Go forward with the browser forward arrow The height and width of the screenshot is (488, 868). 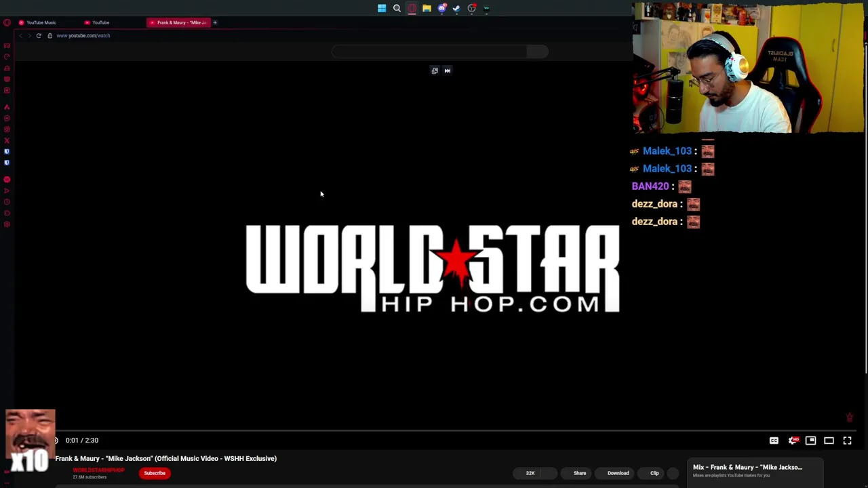(29, 35)
